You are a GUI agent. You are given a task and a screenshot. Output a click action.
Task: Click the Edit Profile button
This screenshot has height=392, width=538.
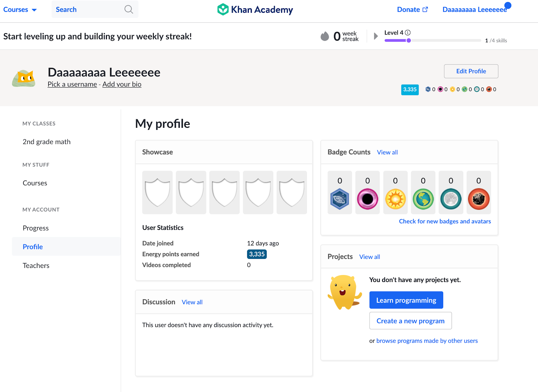[471, 71]
